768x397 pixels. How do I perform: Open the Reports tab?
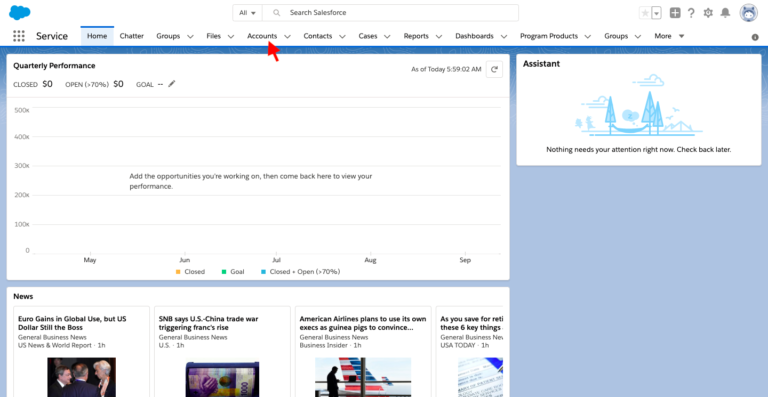coord(416,36)
